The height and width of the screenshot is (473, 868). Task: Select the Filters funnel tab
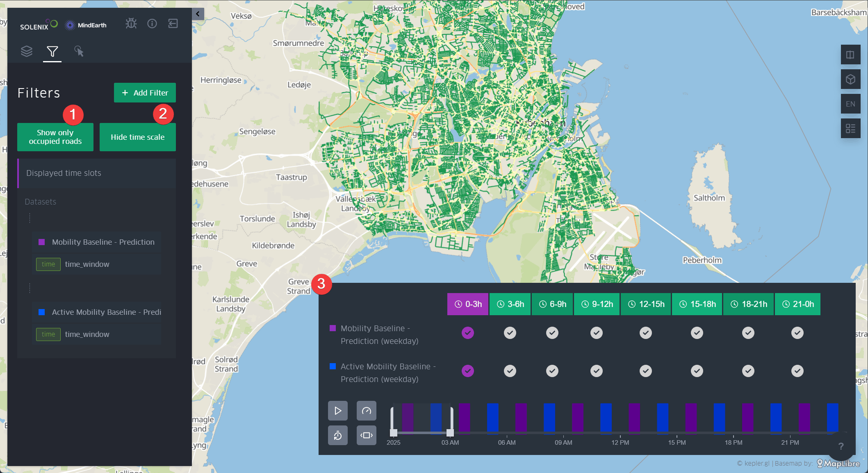click(52, 51)
